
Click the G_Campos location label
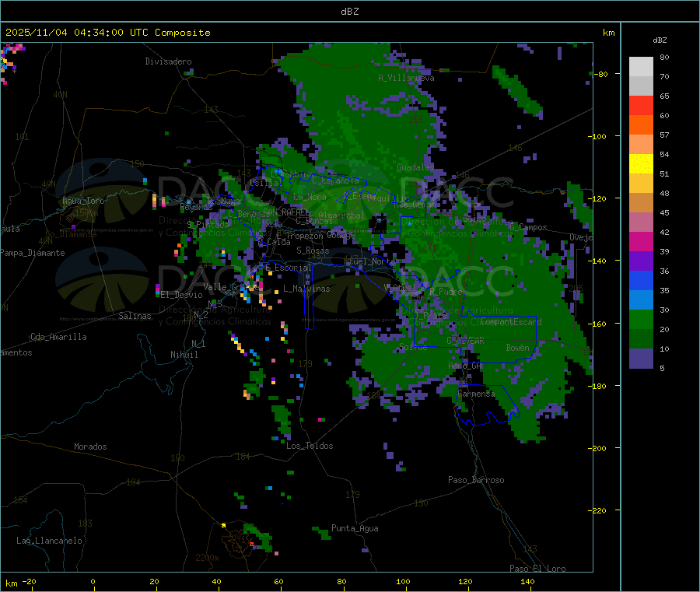(x=528, y=228)
